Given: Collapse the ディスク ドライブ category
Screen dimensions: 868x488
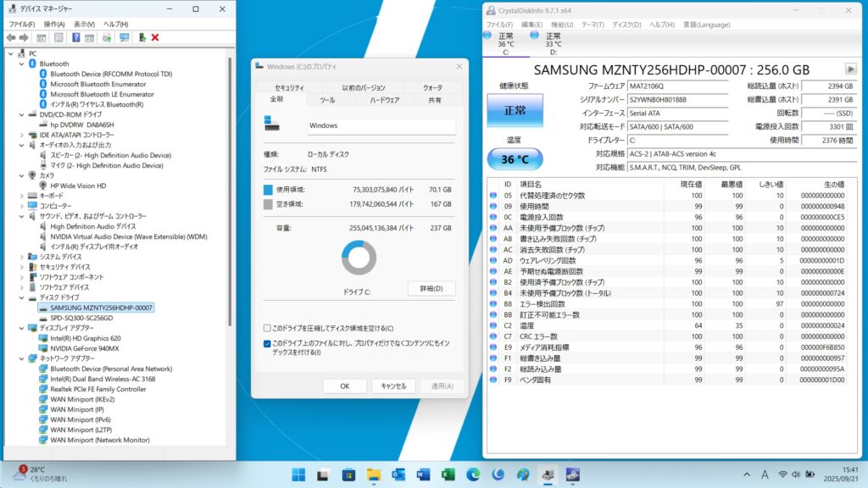Looking at the screenshot, I should (x=21, y=297).
